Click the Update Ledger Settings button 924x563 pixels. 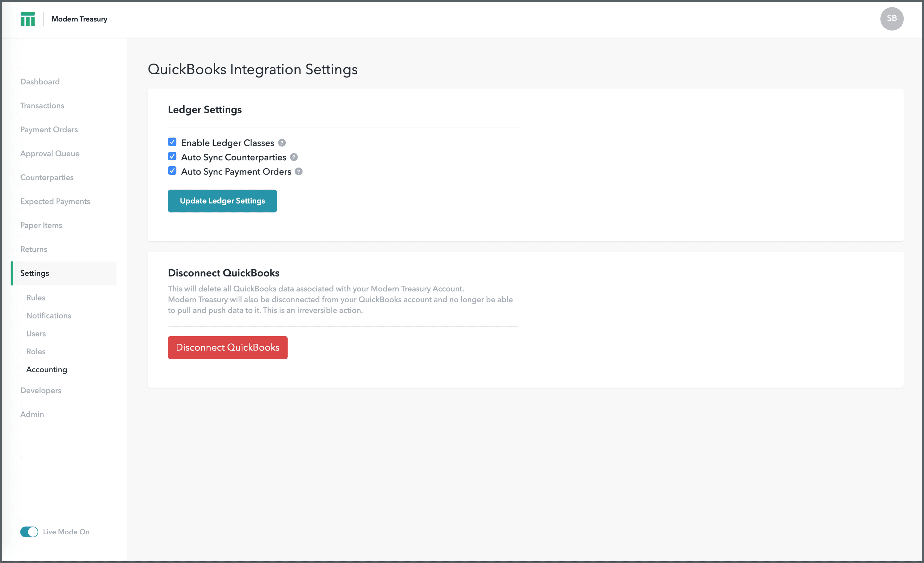coord(222,201)
